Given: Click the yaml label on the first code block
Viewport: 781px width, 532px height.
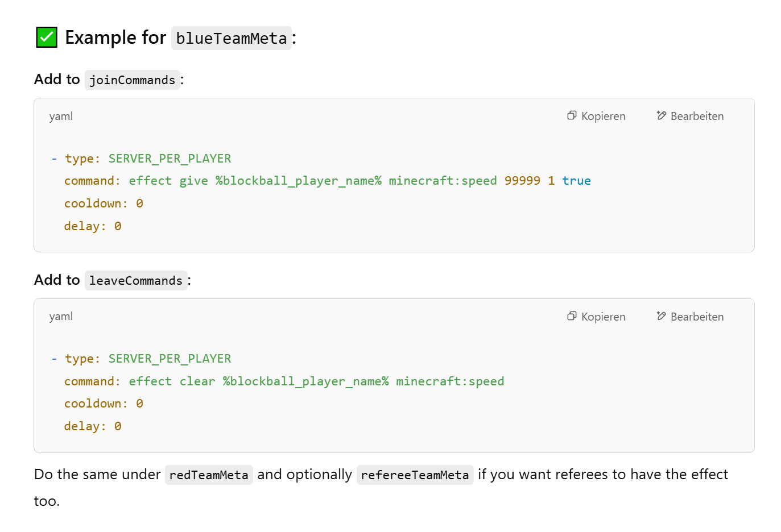Looking at the screenshot, I should point(61,116).
